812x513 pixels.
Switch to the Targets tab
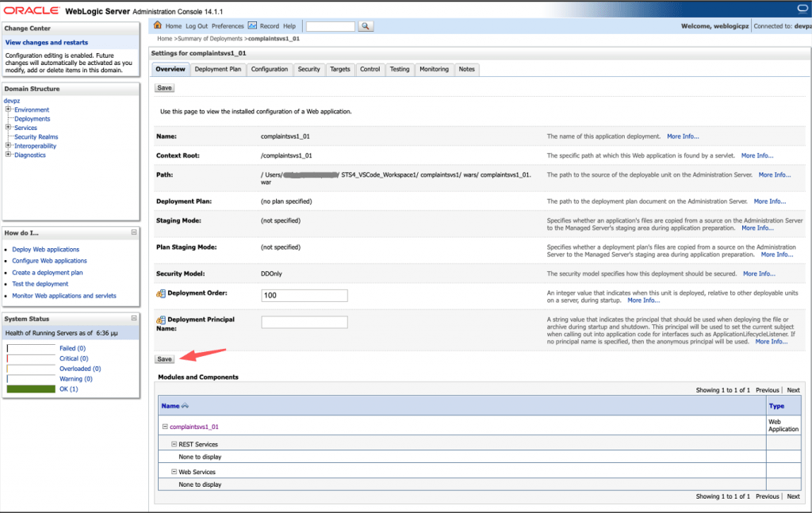tap(339, 69)
